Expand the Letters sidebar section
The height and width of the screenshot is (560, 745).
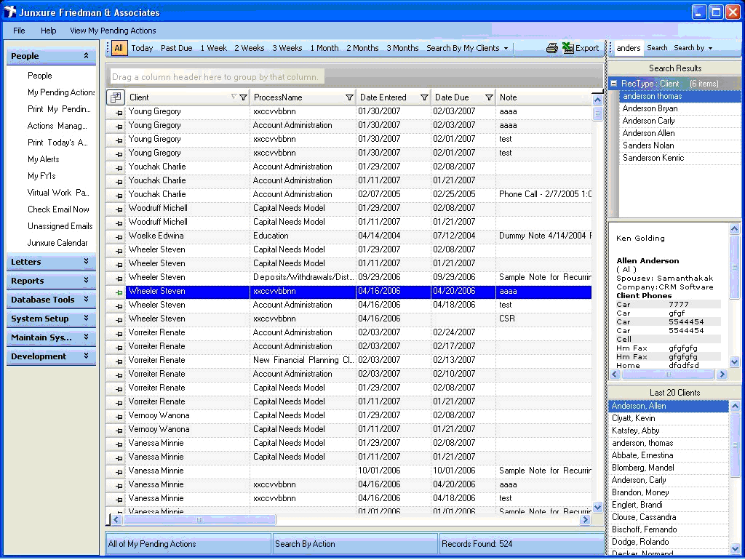(x=51, y=262)
